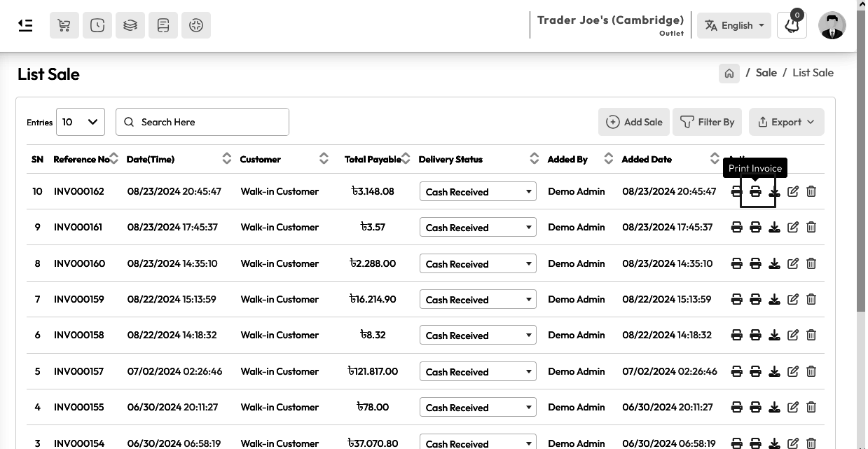Viewport: 868px width, 449px height.
Task: Change delivery status for INV000157
Action: (478, 371)
